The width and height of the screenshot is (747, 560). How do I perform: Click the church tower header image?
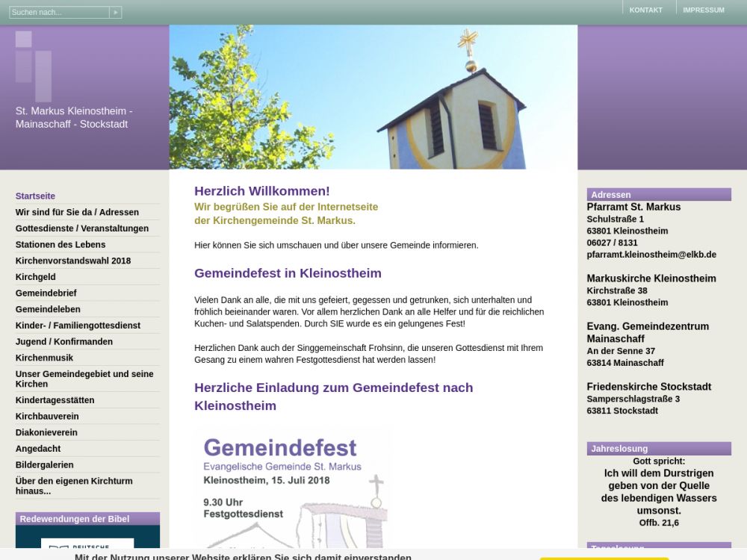coord(373,97)
